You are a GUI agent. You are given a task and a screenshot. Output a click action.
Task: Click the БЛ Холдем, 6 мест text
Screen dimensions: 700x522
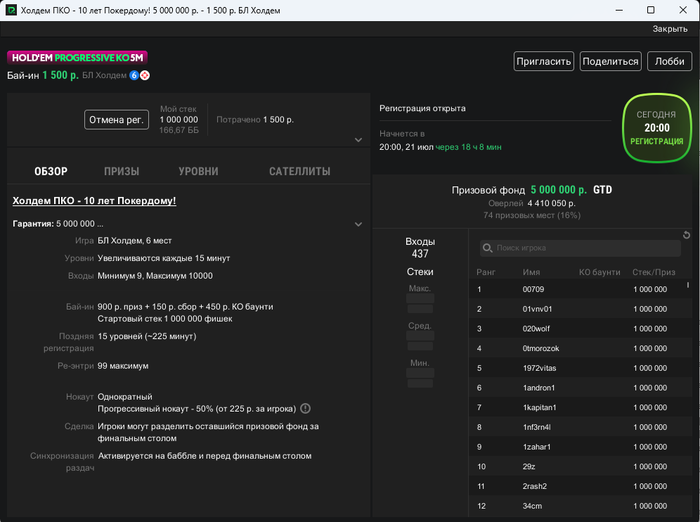pos(134,241)
